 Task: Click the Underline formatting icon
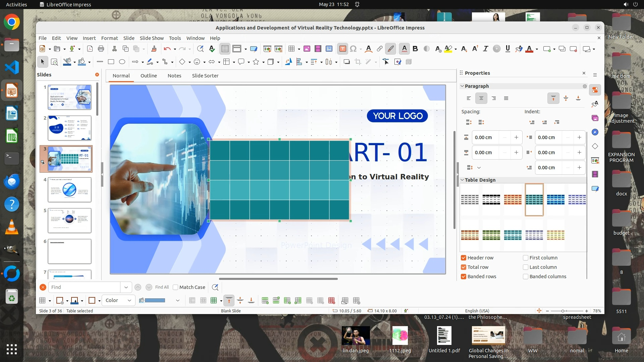(x=507, y=49)
